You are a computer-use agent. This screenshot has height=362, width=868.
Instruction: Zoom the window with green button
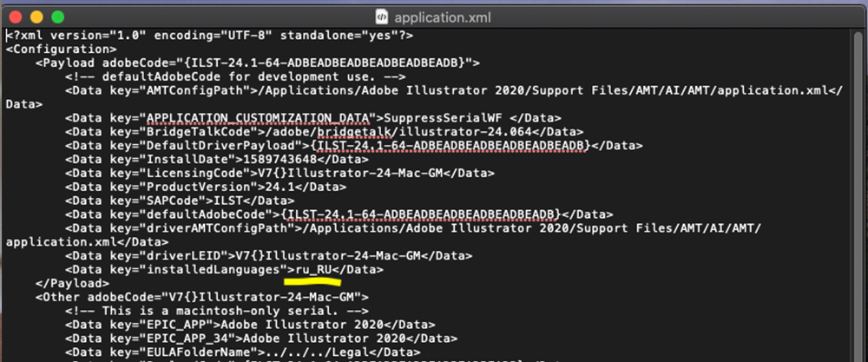57,17
